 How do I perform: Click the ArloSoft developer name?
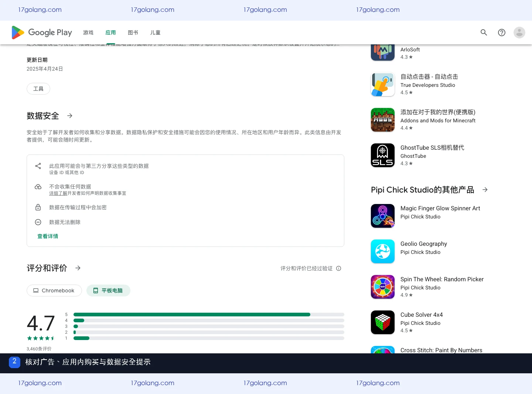pos(410,50)
